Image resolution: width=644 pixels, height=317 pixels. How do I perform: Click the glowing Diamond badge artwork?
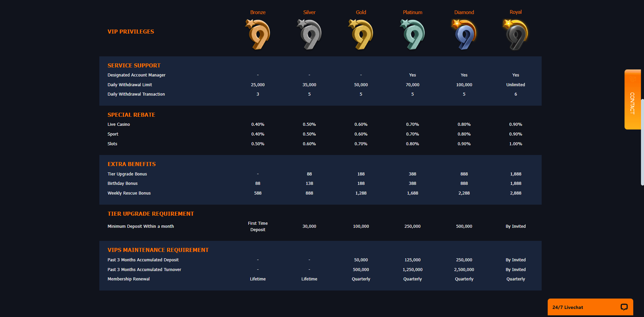point(464,34)
